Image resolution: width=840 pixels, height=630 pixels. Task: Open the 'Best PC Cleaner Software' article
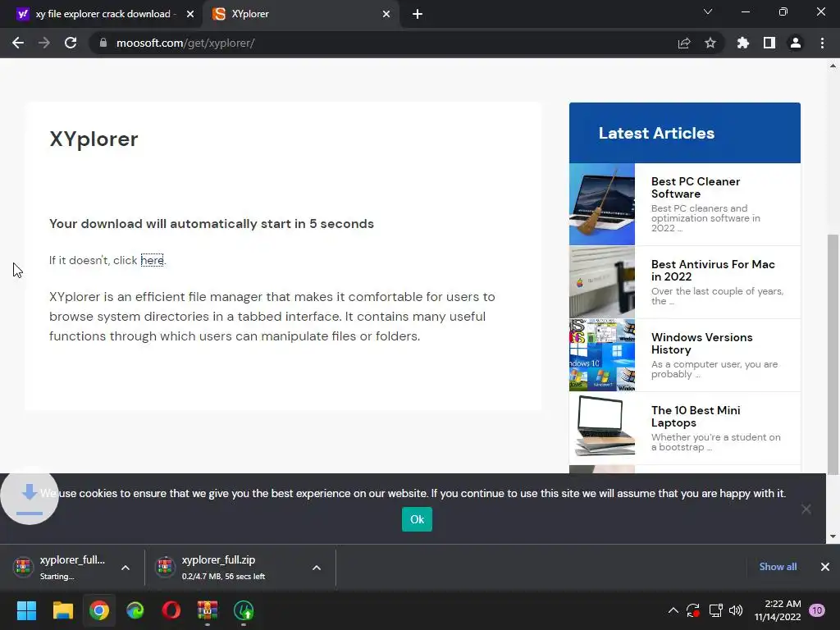[x=696, y=188]
